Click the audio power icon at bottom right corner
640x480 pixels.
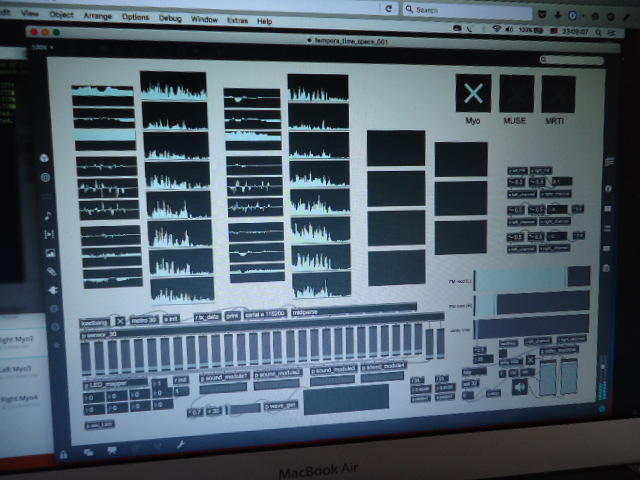tap(602, 408)
